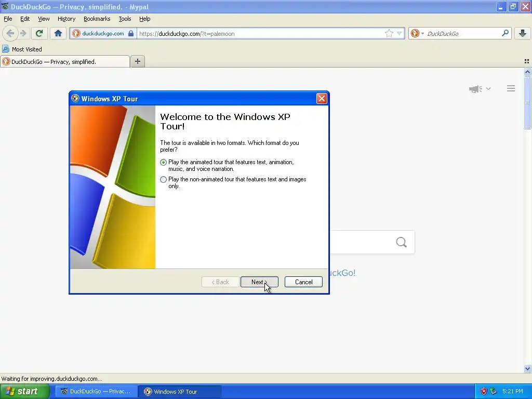Viewport: 532px width, 399px height.
Task: Open the Help menu
Action: [144, 19]
